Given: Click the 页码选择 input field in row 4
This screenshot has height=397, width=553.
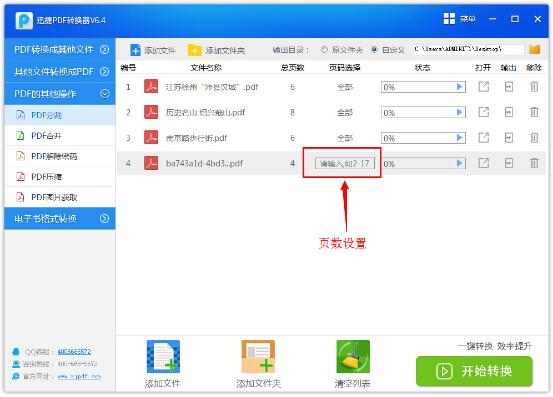Looking at the screenshot, I should [x=345, y=163].
